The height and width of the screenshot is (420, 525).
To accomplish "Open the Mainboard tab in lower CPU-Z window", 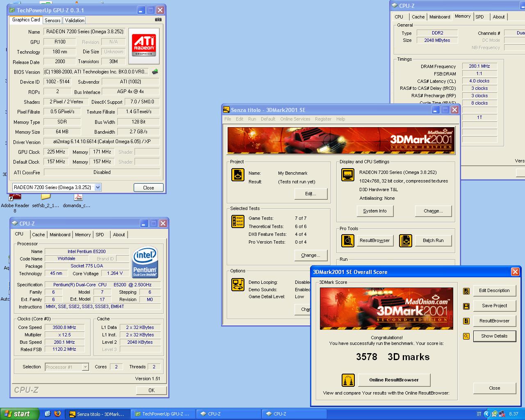I will pos(60,235).
